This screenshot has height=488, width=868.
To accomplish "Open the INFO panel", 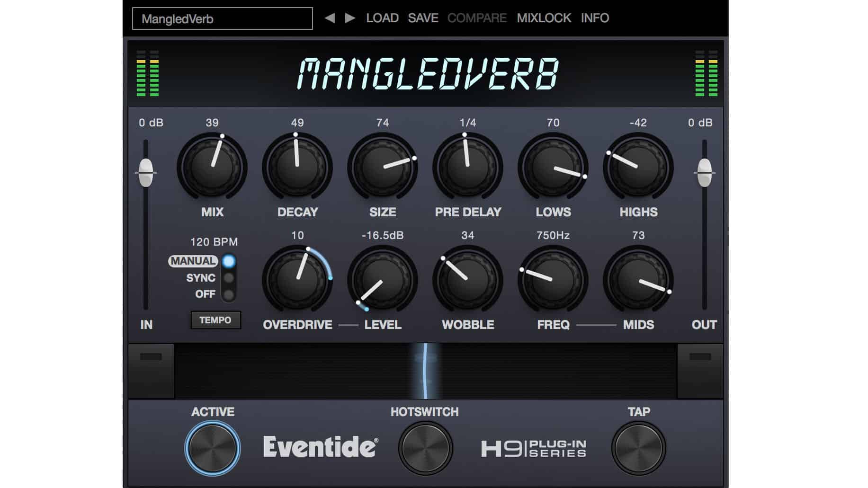I will (x=595, y=18).
